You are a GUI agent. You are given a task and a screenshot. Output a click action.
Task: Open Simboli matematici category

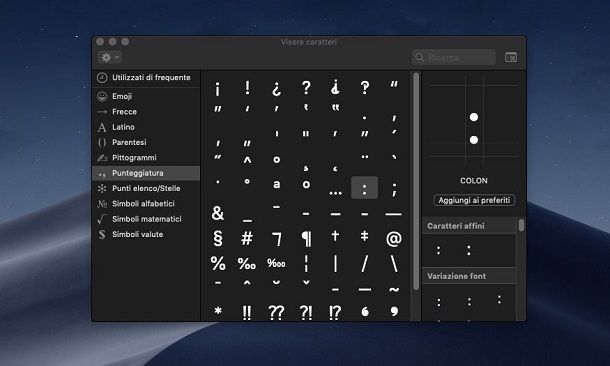pos(146,219)
